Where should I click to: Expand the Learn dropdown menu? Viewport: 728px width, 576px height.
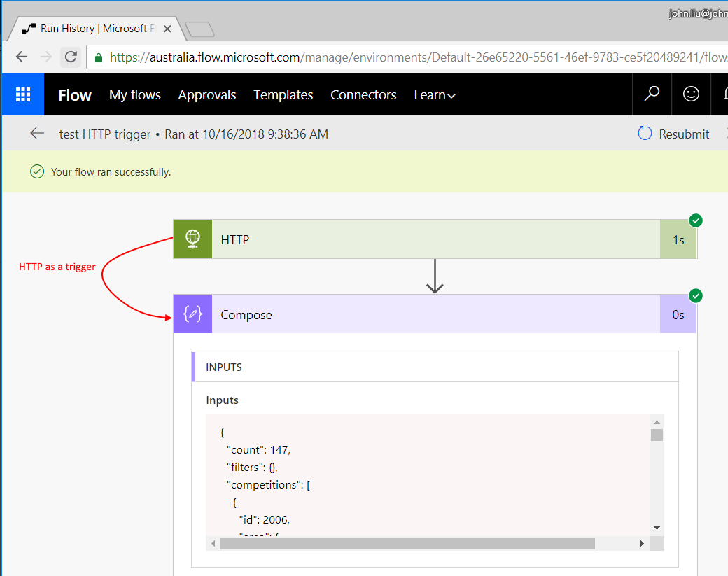(x=434, y=95)
